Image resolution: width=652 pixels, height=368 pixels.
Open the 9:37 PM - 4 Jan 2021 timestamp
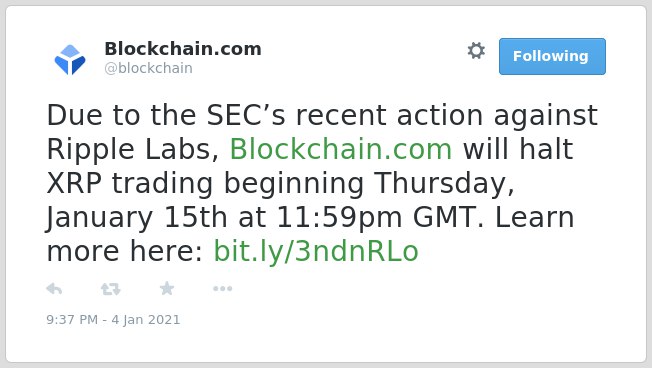point(113,320)
